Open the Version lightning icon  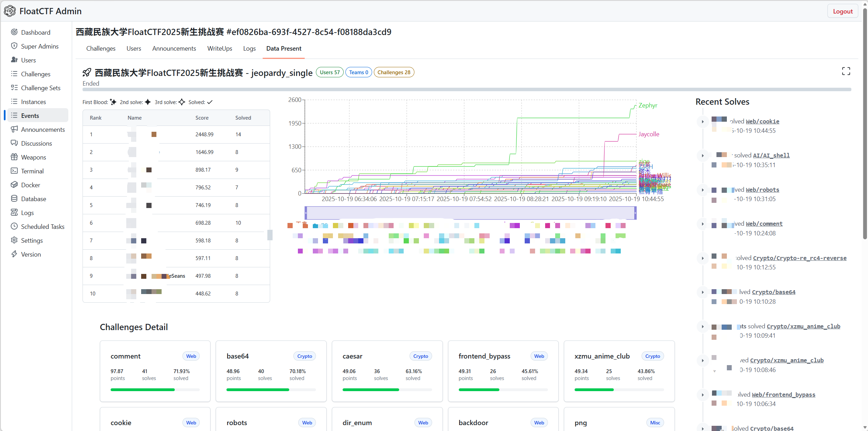coord(14,254)
